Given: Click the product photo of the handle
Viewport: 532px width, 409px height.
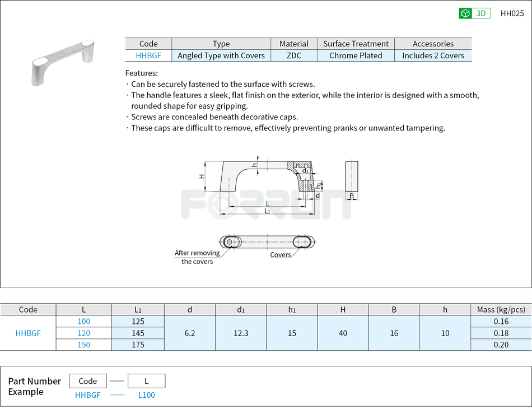Looking at the screenshot, I should 62,59.
